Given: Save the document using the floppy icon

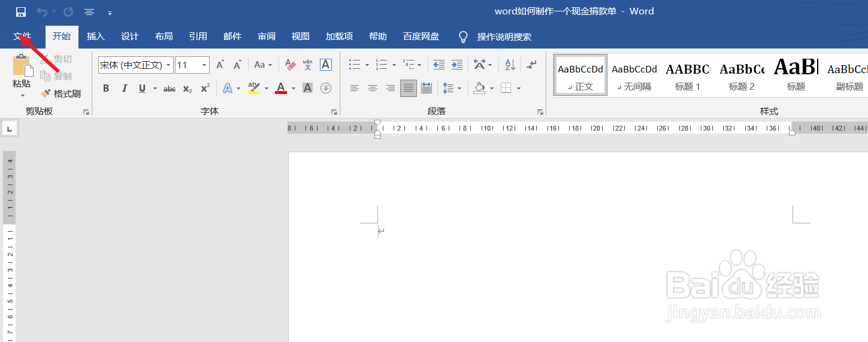Looking at the screenshot, I should click(x=21, y=12).
